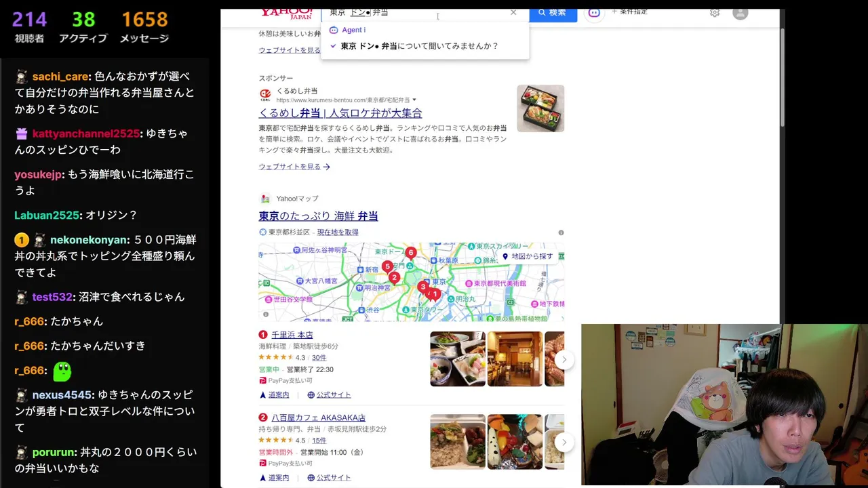Click the くるめし弁当 bento box thumbnail
Viewport: 868px width, 488px height.
(540, 108)
